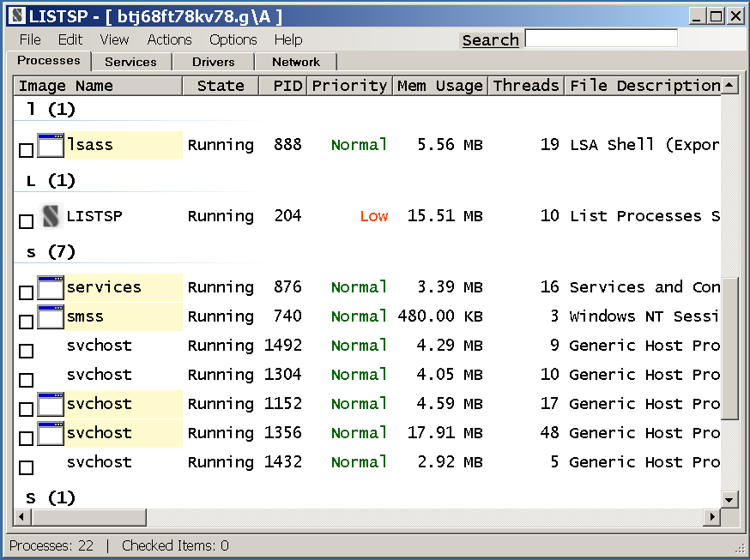Open the Edit menu
The width and height of the screenshot is (750, 560).
coord(70,39)
